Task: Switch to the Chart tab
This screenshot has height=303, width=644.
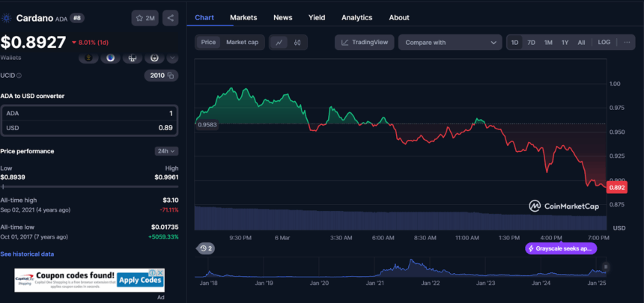Action: point(204,18)
